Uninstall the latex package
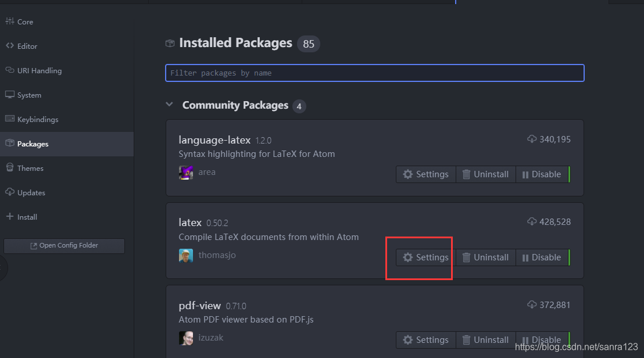This screenshot has height=358, width=644. tap(486, 257)
